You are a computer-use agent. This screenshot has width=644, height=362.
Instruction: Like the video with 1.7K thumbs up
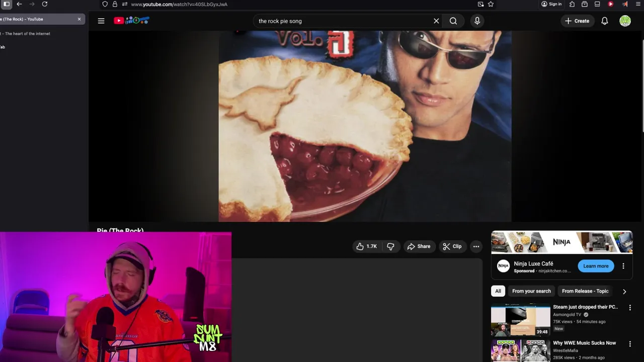pyautogui.click(x=367, y=246)
